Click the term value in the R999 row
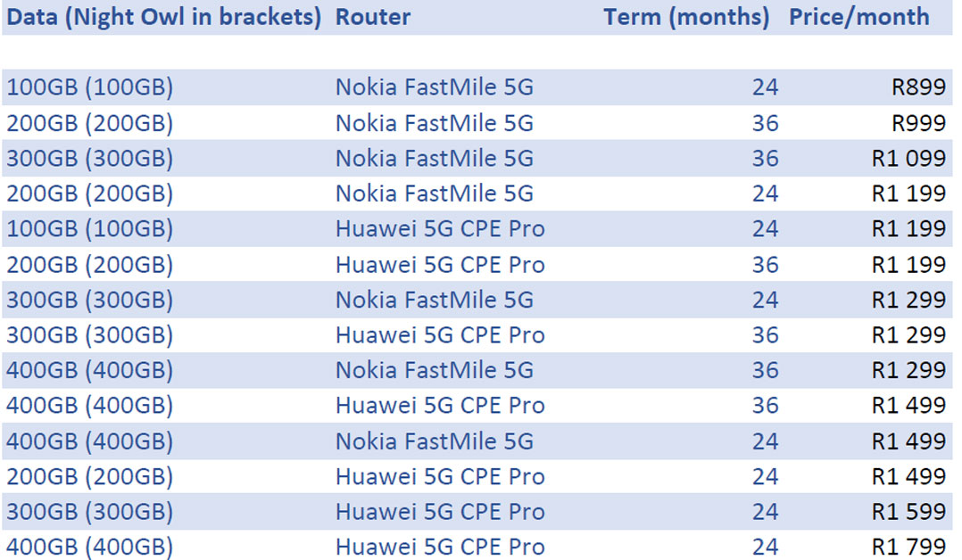Screen dimensions: 962x560 click(x=765, y=123)
